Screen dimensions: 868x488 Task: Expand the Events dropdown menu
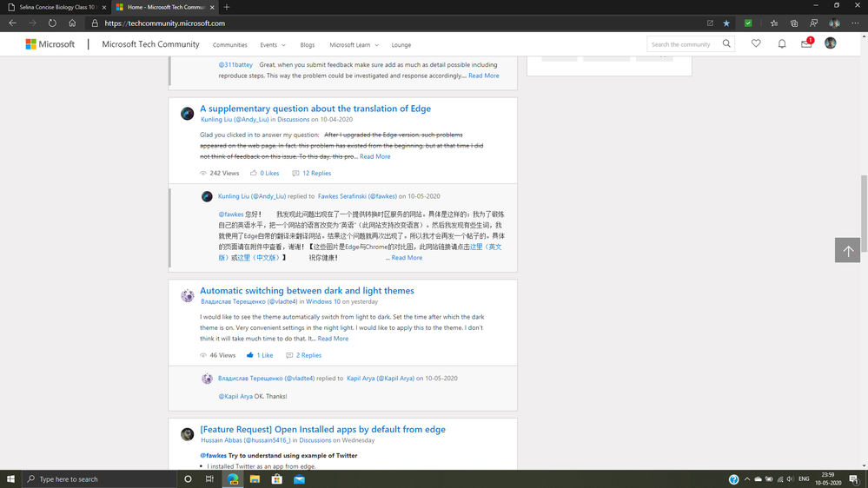pyautogui.click(x=273, y=45)
